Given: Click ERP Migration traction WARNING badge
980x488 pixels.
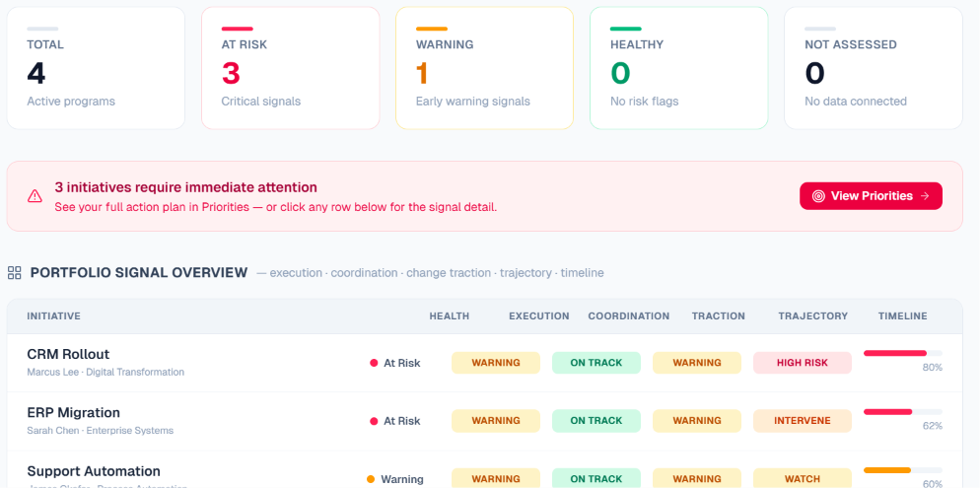Looking at the screenshot, I should [697, 421].
